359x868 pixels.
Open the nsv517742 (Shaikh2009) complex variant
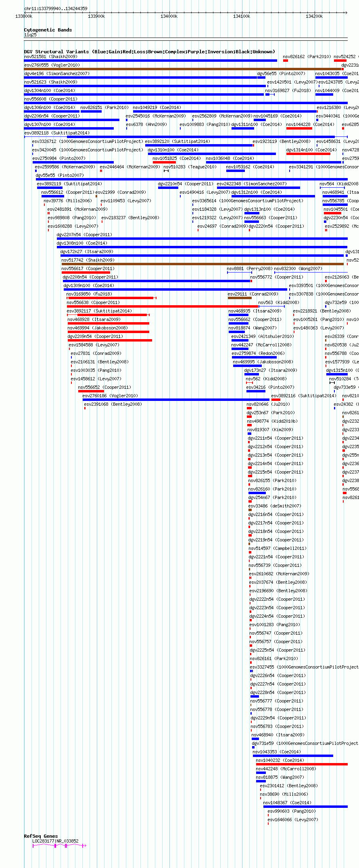202,264
